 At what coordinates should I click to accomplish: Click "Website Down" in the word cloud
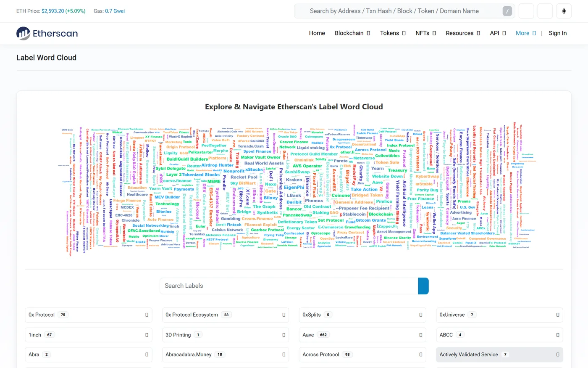(387, 177)
